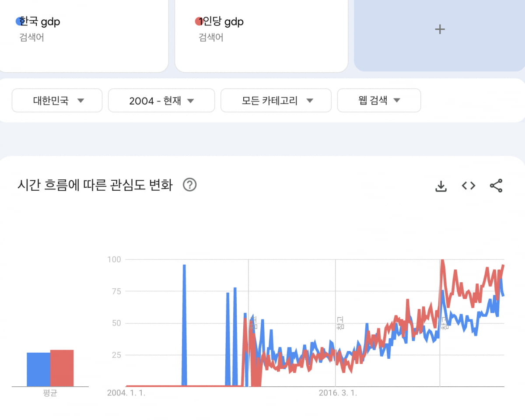Share the interest over time chart
This screenshot has height=420, width=525.
[x=496, y=185]
